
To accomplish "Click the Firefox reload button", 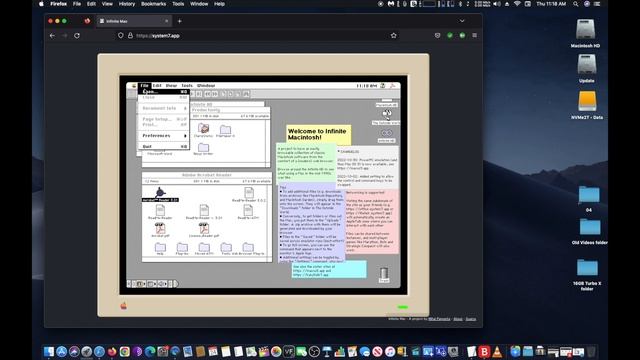I will (x=77, y=36).
